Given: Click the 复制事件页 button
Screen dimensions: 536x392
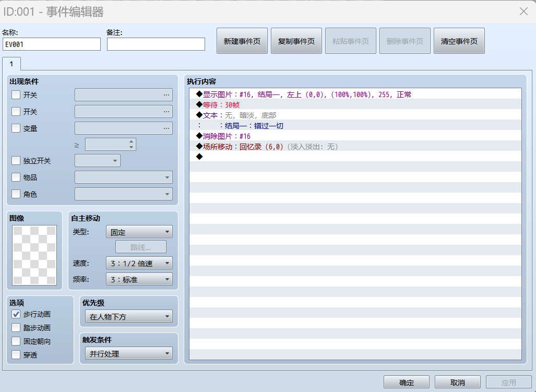Looking at the screenshot, I should [296, 41].
